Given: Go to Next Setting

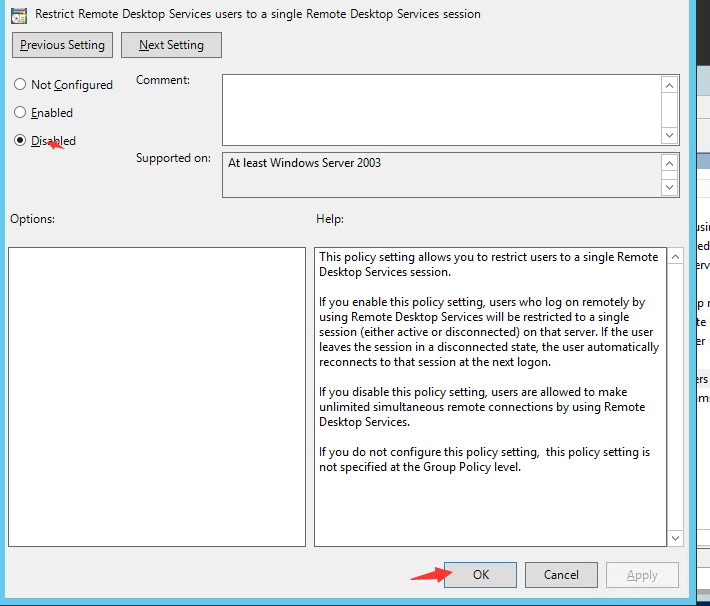Looking at the screenshot, I should pyautogui.click(x=171, y=45).
